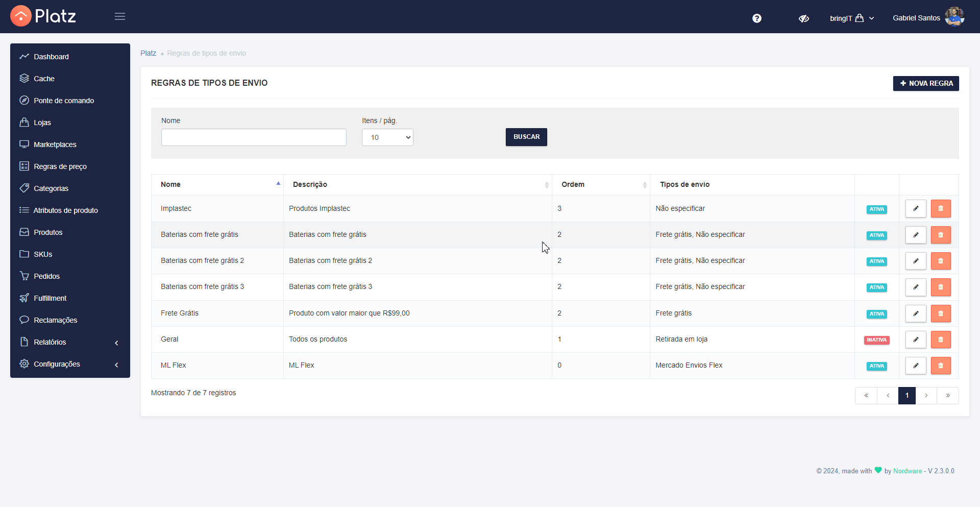Edit Baterias com frete grátis 2 rule
980x507 pixels.
pos(916,261)
